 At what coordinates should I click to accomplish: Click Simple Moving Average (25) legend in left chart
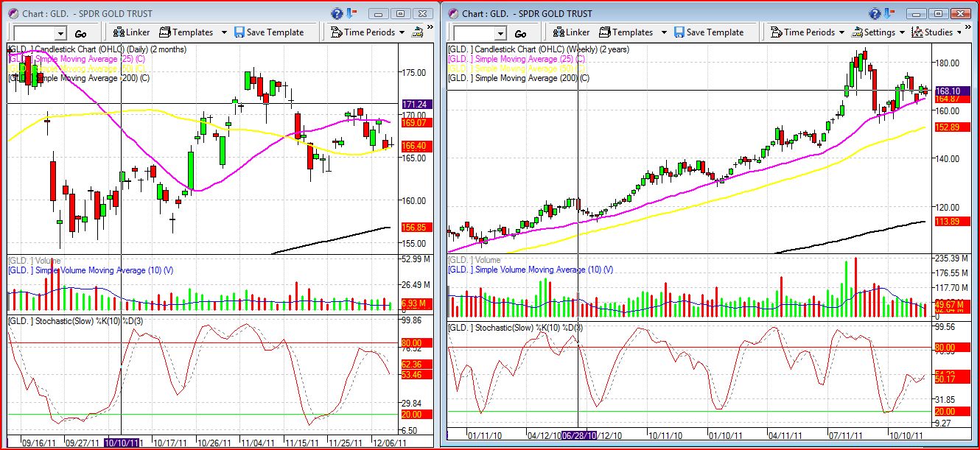pyautogui.click(x=77, y=59)
